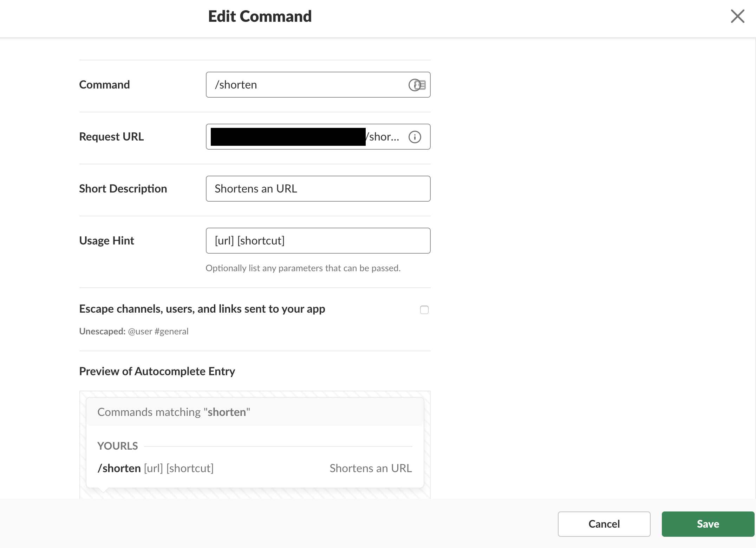Close the Edit Command dialog
Viewport: 756px width, 548px height.
tap(737, 16)
